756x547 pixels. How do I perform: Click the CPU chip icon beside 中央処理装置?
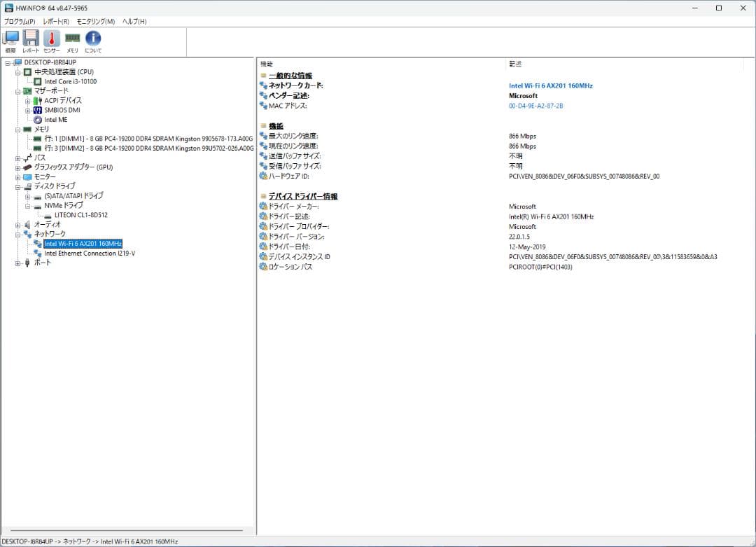pos(27,72)
